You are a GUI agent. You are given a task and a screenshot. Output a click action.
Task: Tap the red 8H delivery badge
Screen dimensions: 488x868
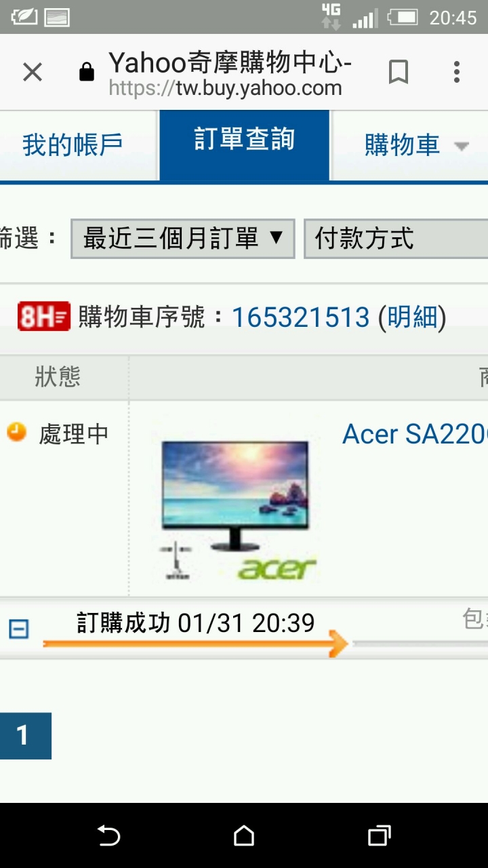click(x=44, y=317)
